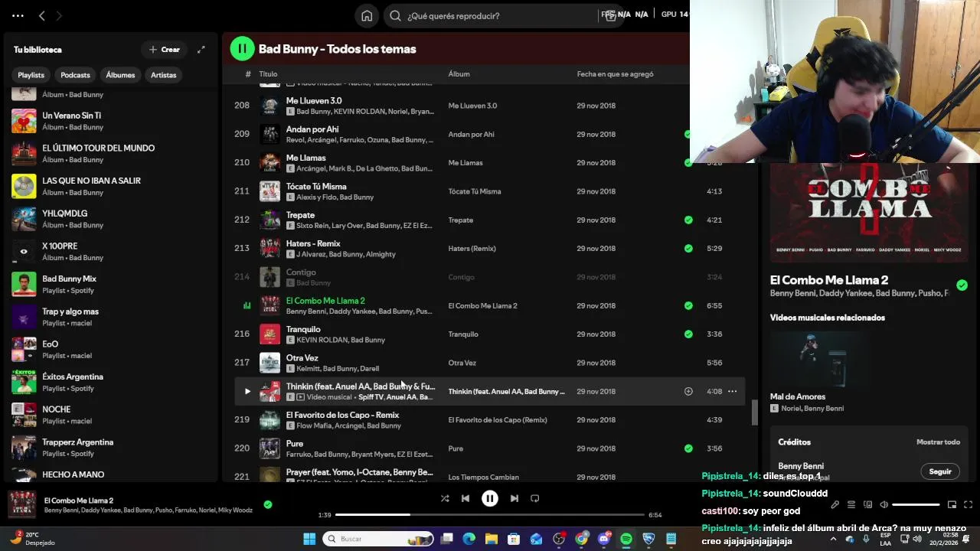Open the lyrics view icon
This screenshot has width=980, height=551.
coord(835,505)
